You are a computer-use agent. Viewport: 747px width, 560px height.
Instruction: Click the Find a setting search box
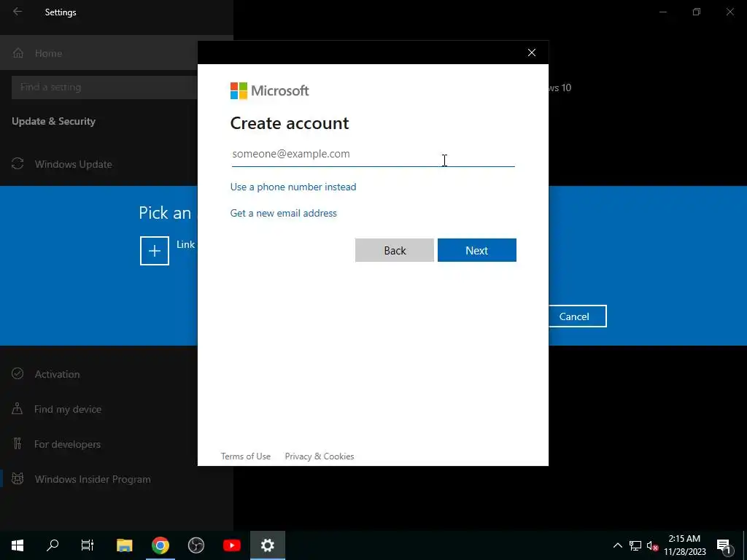click(104, 87)
